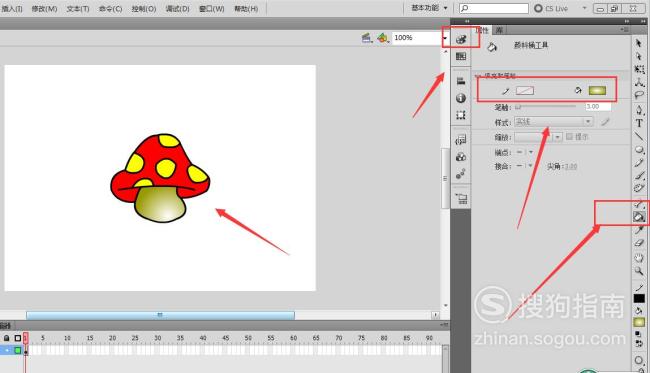Select the Zoom magnifier tool
The width and height of the screenshot is (650, 373).
pyautogui.click(x=639, y=271)
